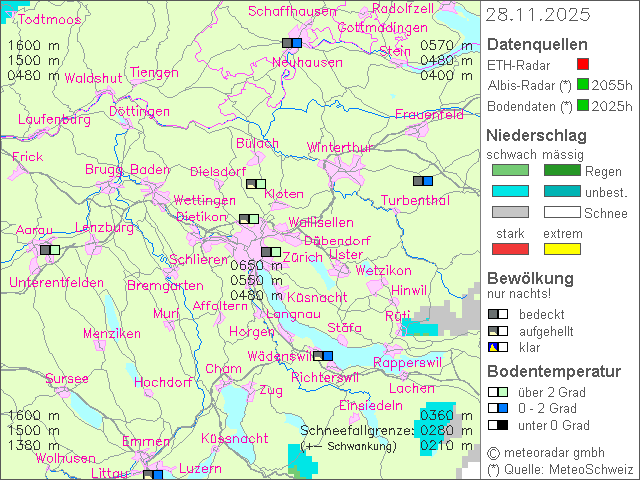The image size is (640, 480).
Task: Select the station marker near Aarau
Action: coord(49,249)
